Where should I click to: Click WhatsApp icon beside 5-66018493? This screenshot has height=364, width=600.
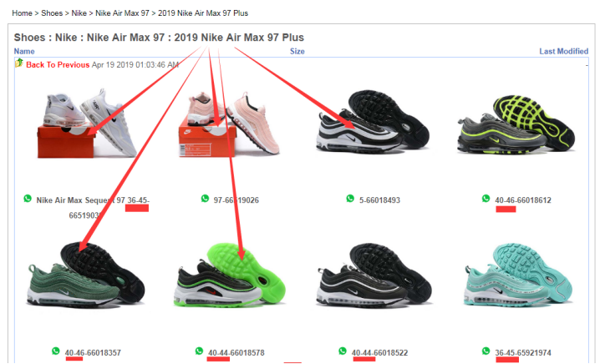(x=350, y=199)
